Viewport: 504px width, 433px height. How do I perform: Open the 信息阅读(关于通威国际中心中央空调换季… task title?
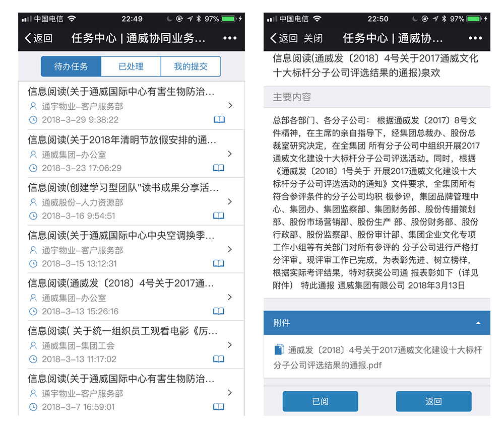pos(121,236)
